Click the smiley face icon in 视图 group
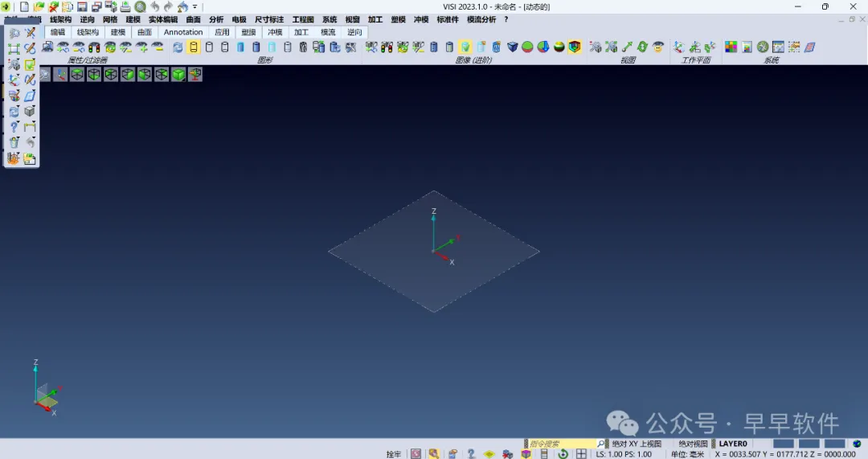This screenshot has width=868, height=459. click(x=657, y=47)
